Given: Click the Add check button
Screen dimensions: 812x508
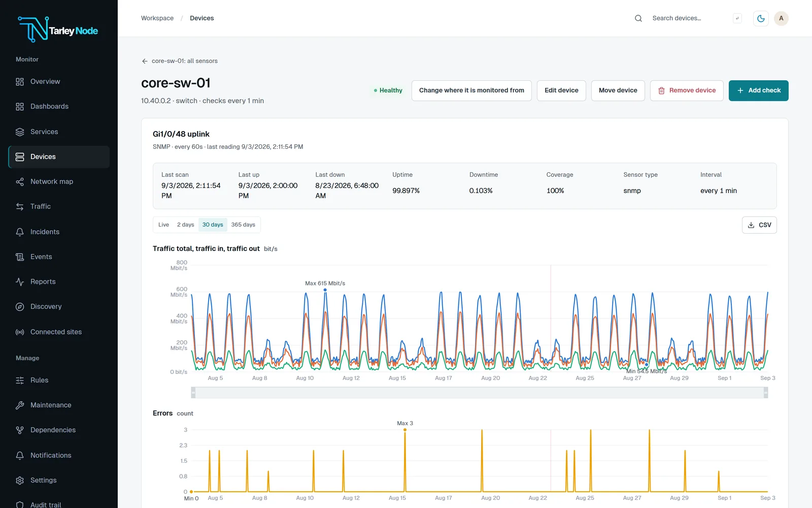Looking at the screenshot, I should pos(759,90).
